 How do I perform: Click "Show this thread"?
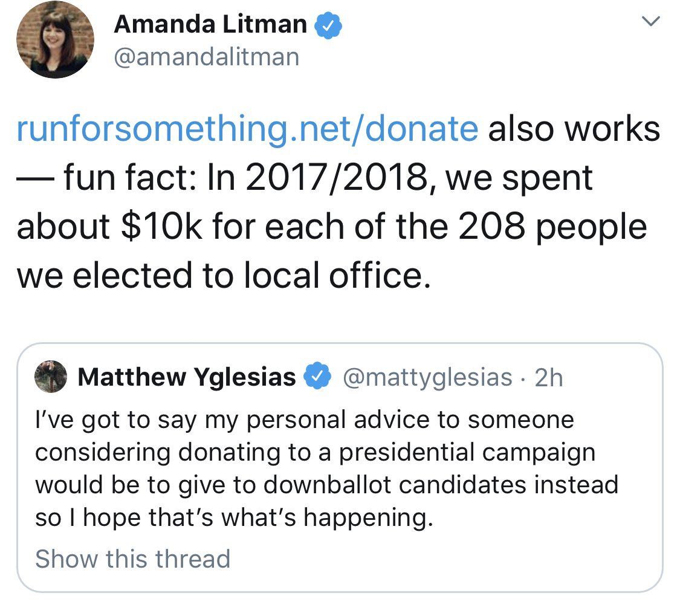pyautogui.click(x=132, y=559)
